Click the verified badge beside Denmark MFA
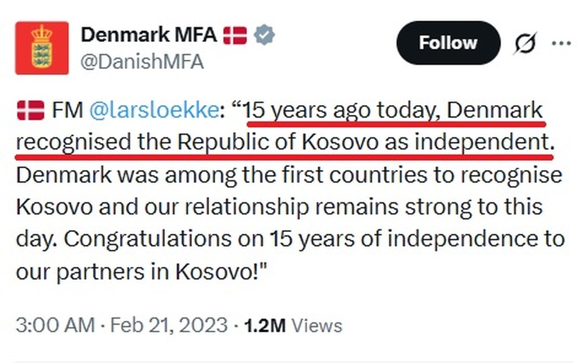Screen dimensions: 588x364 tap(264, 35)
